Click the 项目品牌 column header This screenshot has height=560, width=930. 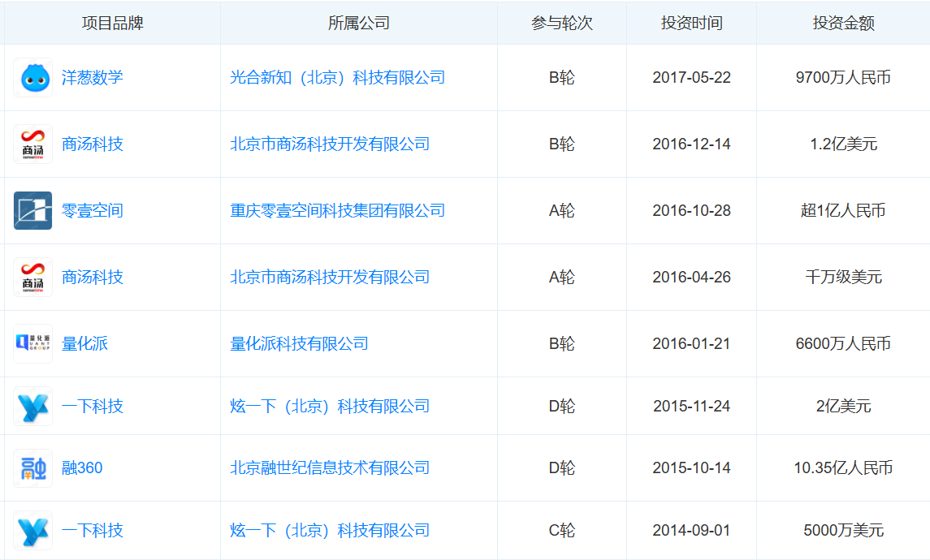click(x=113, y=23)
